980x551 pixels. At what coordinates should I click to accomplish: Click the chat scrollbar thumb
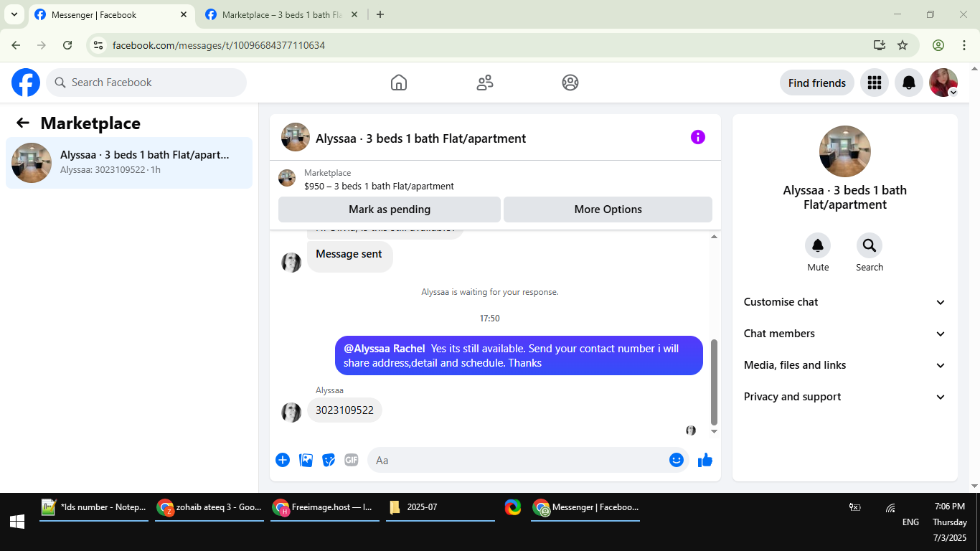coord(714,382)
